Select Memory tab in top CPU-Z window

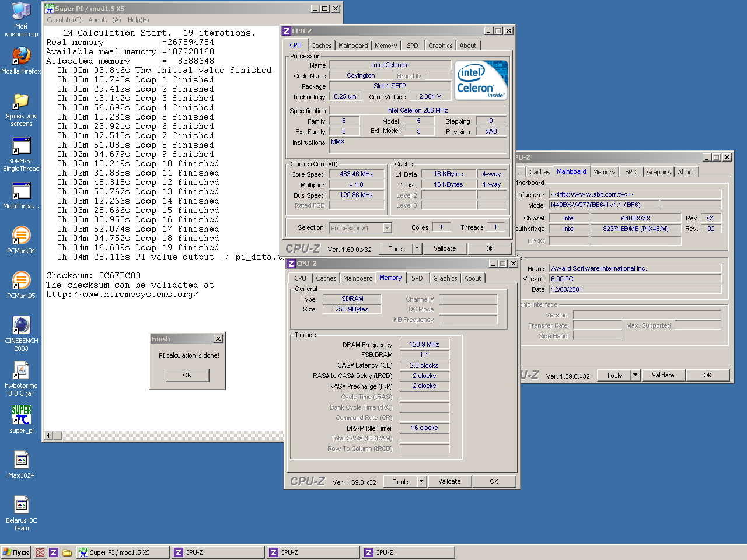click(x=386, y=45)
